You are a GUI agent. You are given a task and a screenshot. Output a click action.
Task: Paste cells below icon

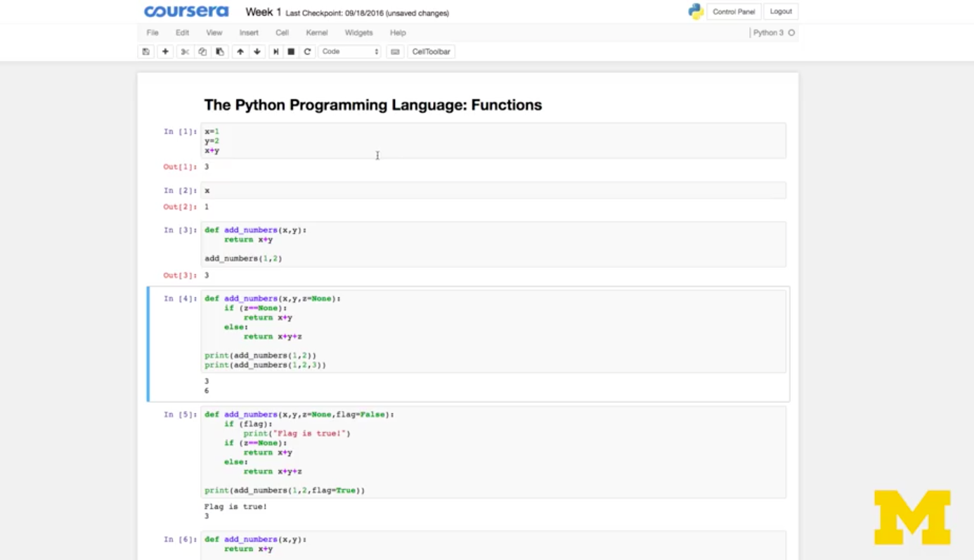pos(220,51)
